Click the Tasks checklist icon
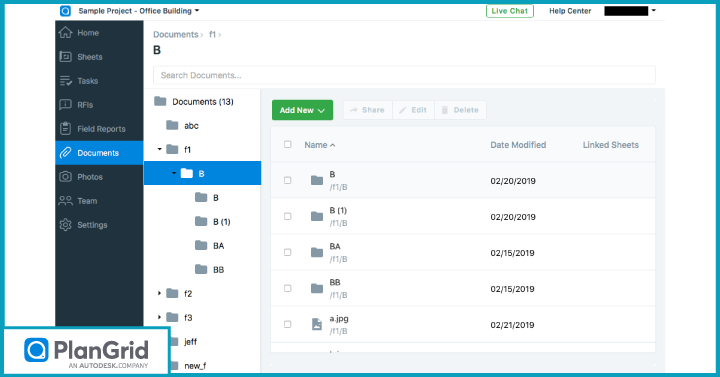The width and height of the screenshot is (720, 377). pyautogui.click(x=66, y=81)
